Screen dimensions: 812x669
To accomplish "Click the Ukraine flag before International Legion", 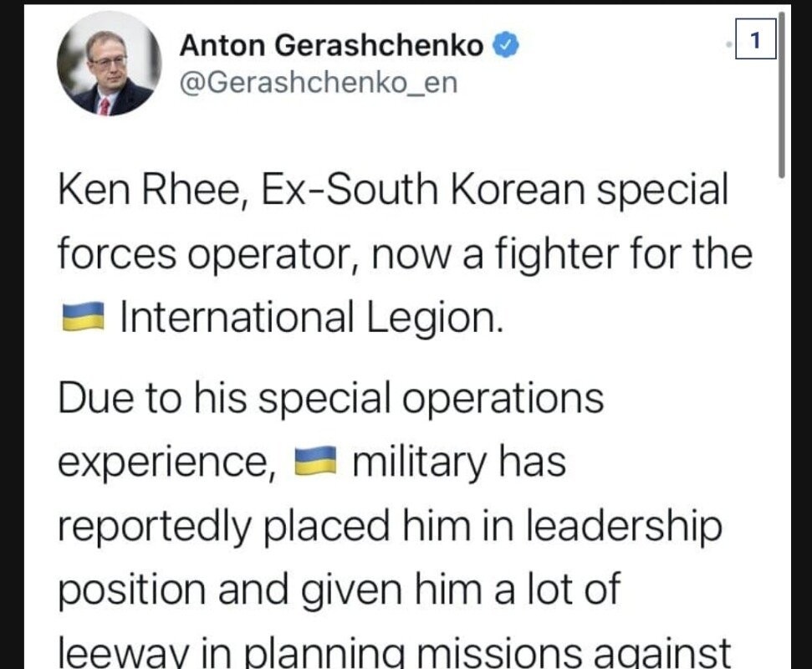I will click(x=84, y=319).
